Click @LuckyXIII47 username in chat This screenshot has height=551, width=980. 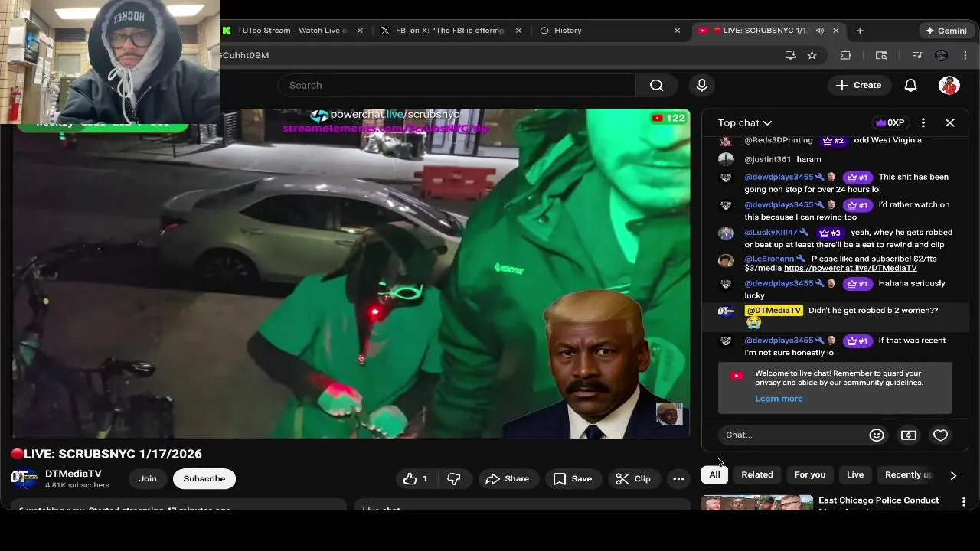pyautogui.click(x=771, y=232)
